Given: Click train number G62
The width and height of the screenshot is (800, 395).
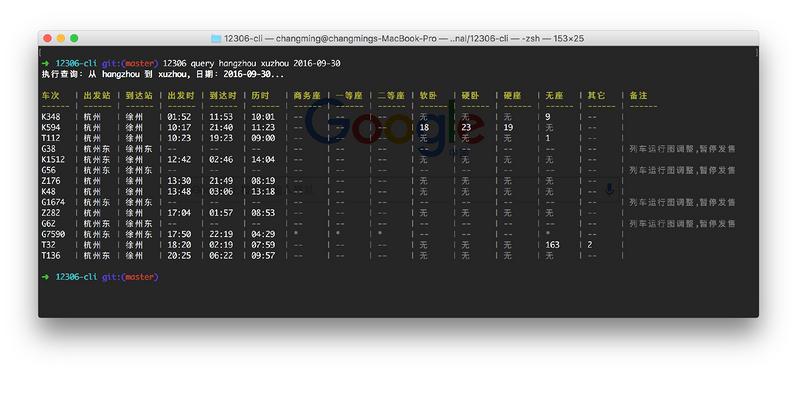Looking at the screenshot, I should pos(48,224).
